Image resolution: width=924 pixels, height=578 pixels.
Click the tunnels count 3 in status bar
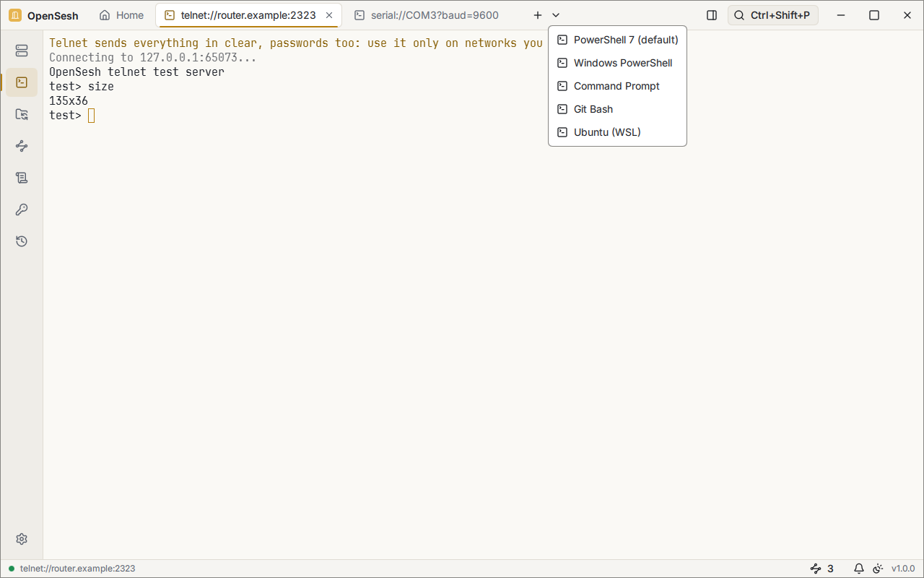pyautogui.click(x=822, y=569)
